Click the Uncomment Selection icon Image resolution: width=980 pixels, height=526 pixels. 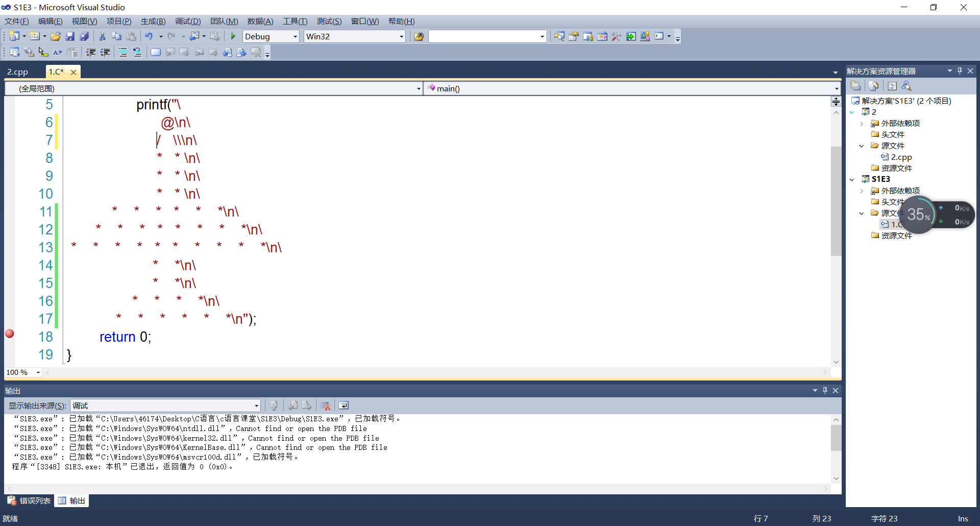click(137, 52)
